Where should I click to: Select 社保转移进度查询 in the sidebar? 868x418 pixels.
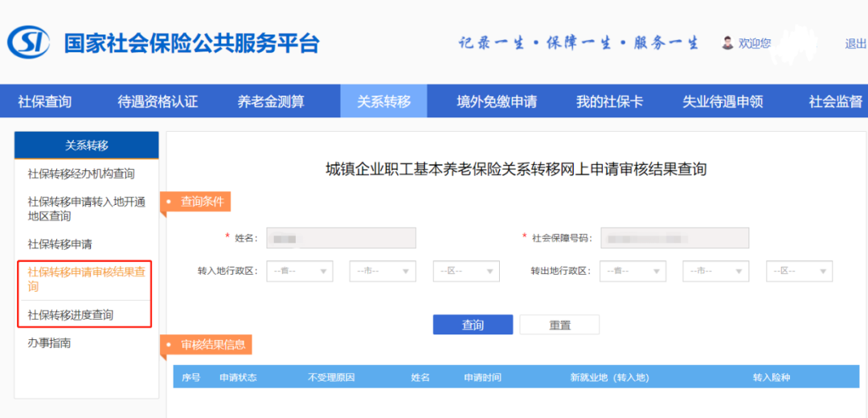(x=71, y=315)
